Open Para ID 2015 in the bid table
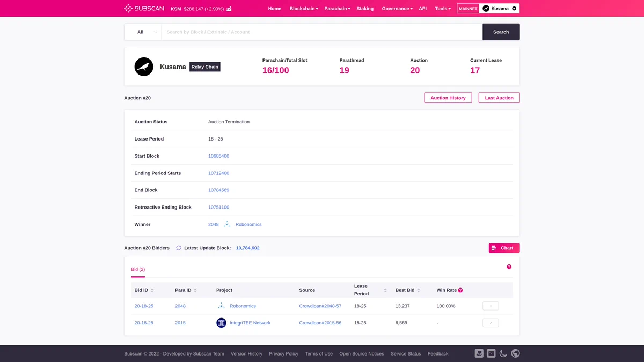The width and height of the screenshot is (644, 362). click(x=180, y=323)
